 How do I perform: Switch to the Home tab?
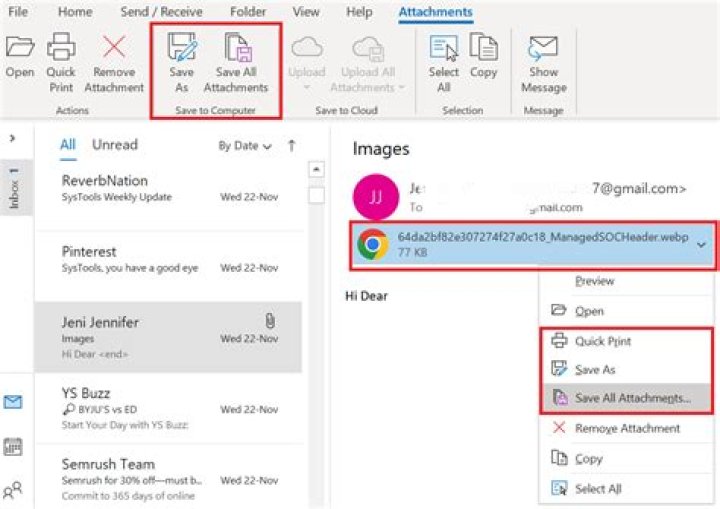point(75,11)
